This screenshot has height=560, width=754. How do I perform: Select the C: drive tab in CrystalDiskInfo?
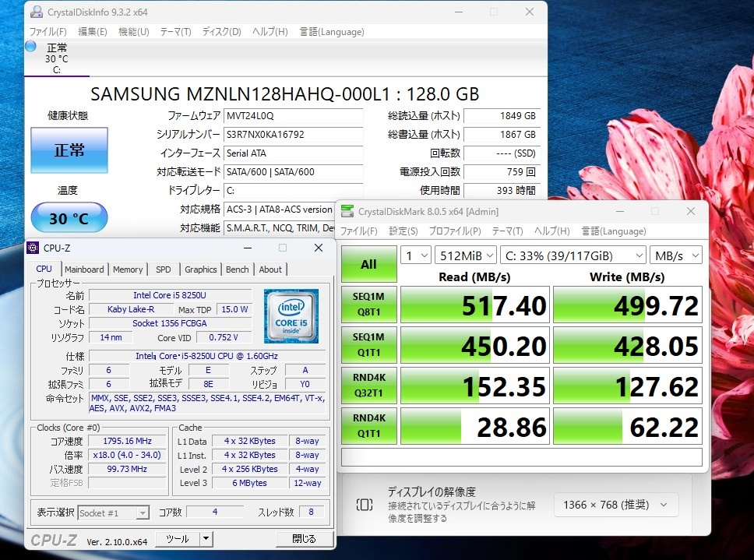[x=57, y=58]
